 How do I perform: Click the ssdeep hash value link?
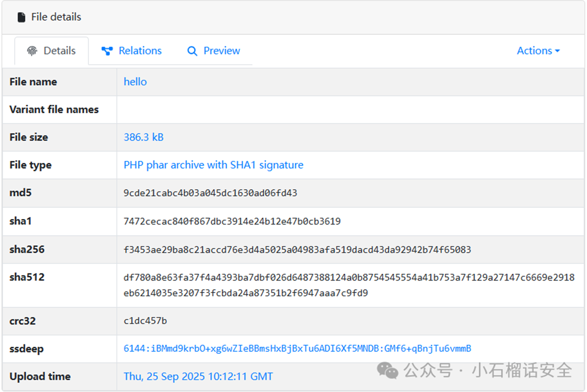pyautogui.click(x=297, y=348)
